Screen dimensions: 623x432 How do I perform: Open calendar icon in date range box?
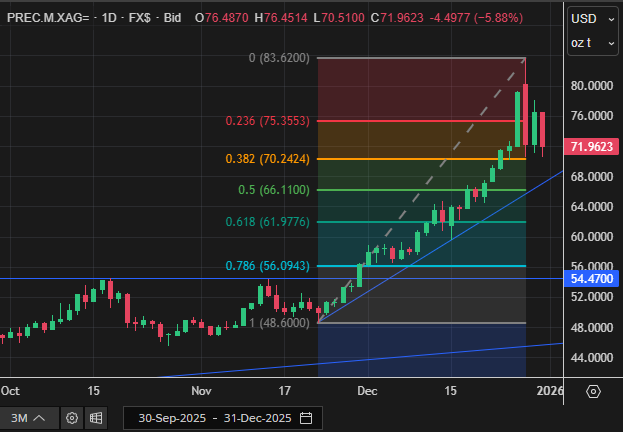[x=305, y=417]
